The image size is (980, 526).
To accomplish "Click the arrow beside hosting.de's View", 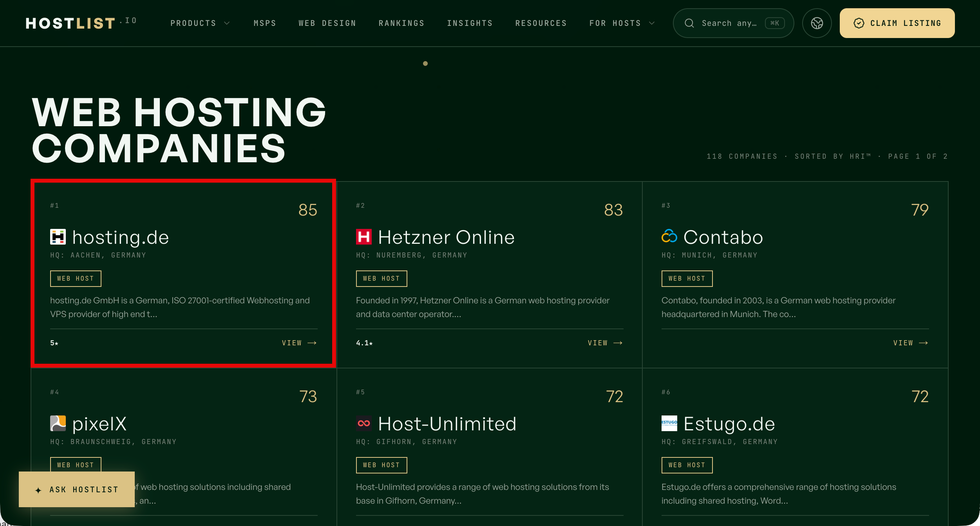I will pos(312,343).
